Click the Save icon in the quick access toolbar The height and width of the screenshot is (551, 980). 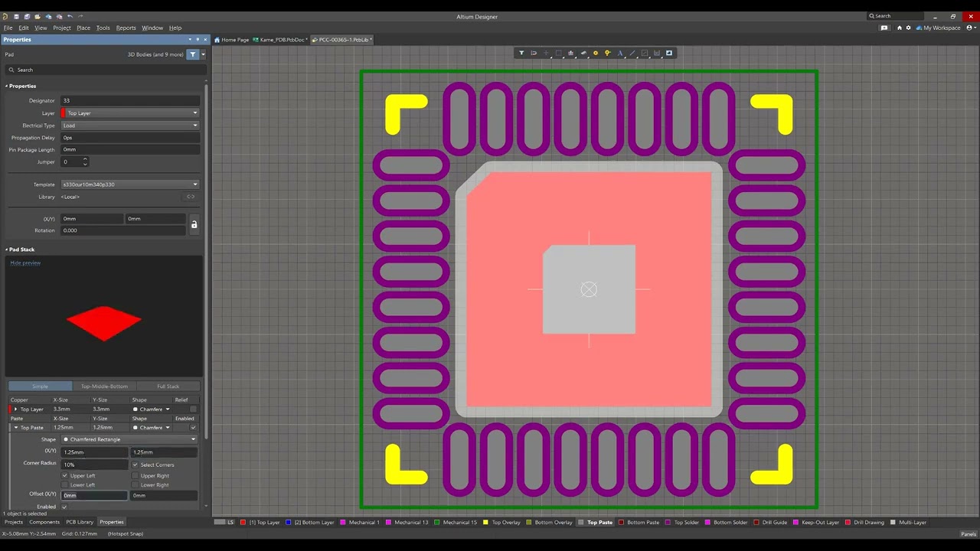coord(16,16)
